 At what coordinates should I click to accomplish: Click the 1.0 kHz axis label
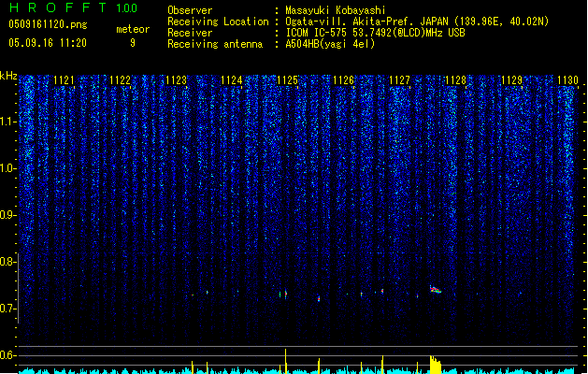point(7,168)
